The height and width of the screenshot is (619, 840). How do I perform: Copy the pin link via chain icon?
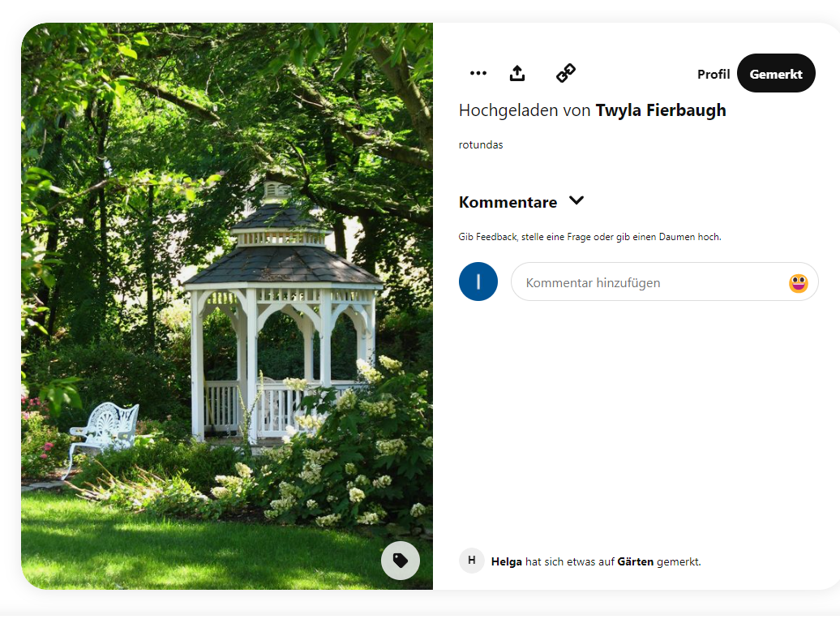pyautogui.click(x=566, y=73)
